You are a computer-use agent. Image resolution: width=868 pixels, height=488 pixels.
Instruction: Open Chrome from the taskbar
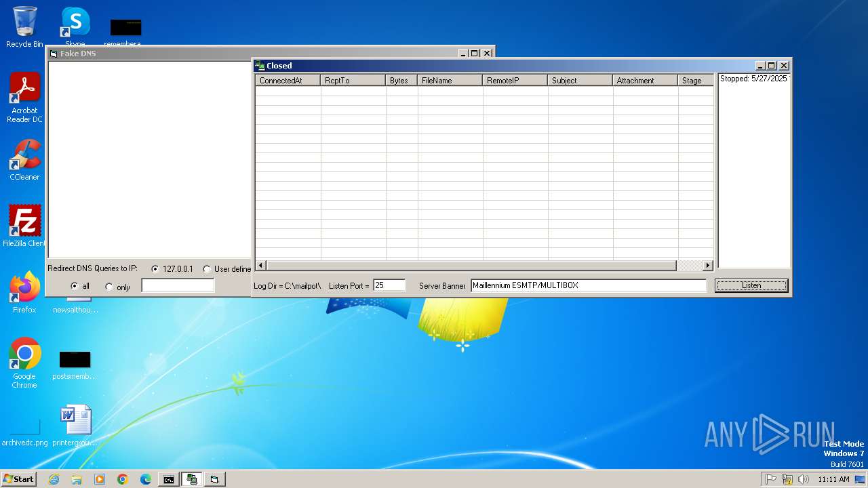pos(123,479)
